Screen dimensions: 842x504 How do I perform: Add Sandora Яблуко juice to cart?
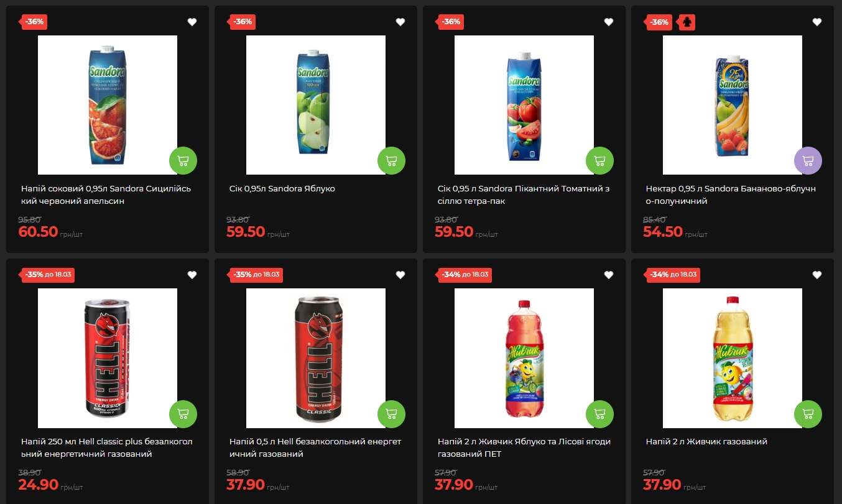tap(391, 161)
